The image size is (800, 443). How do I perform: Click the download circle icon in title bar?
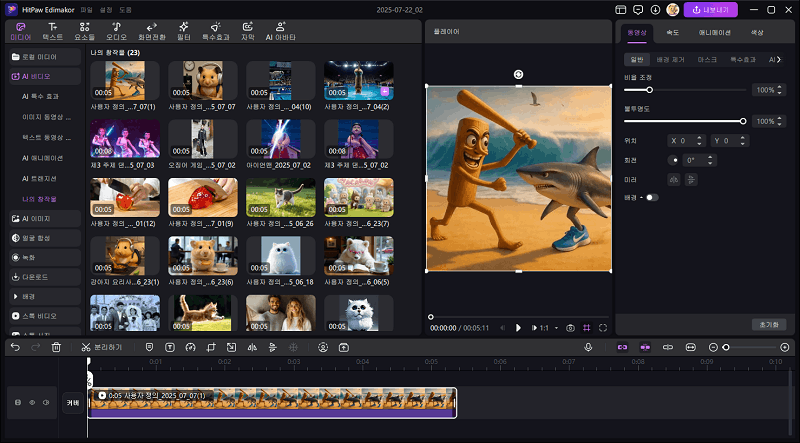pos(655,10)
